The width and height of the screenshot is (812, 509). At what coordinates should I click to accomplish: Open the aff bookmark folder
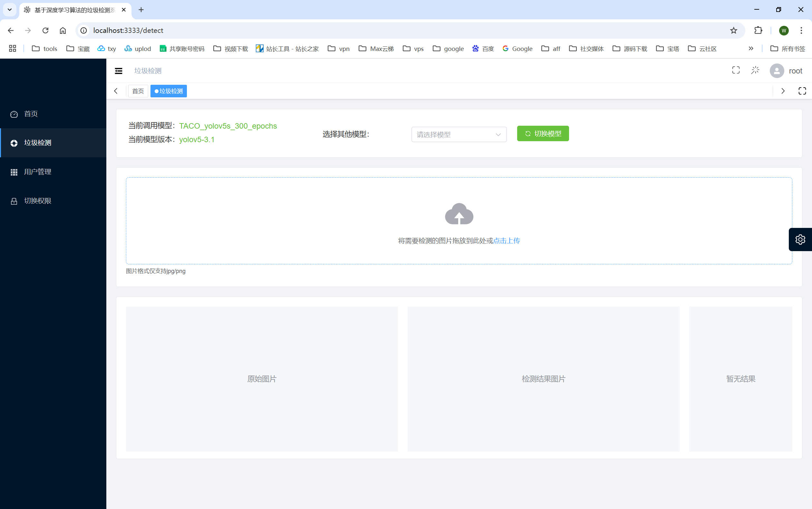pos(551,48)
